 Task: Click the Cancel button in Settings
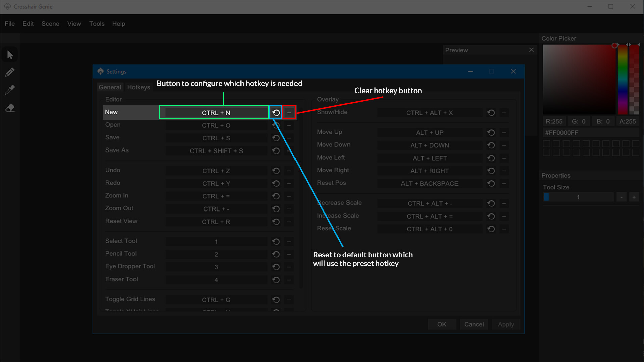coord(474,324)
